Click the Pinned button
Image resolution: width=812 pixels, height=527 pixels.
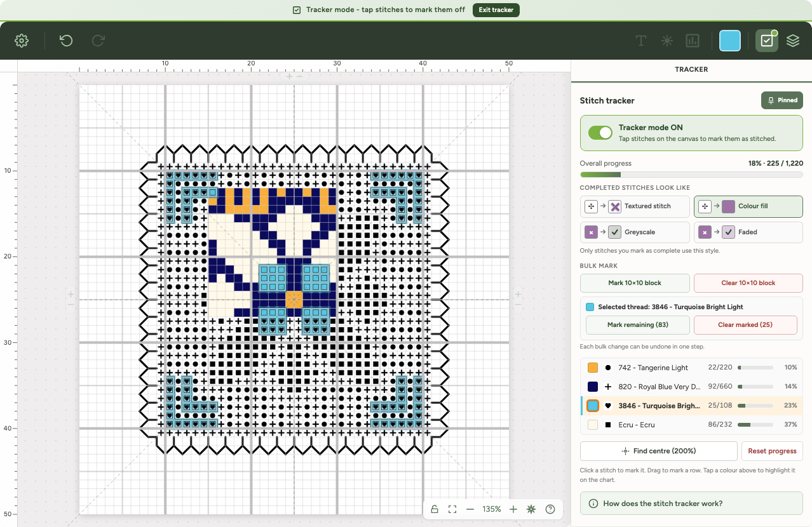click(x=782, y=100)
